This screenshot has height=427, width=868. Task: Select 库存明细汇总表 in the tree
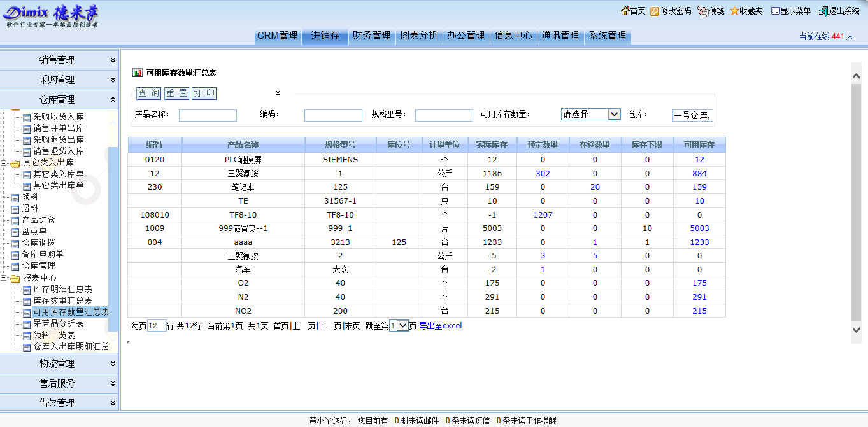pos(62,290)
